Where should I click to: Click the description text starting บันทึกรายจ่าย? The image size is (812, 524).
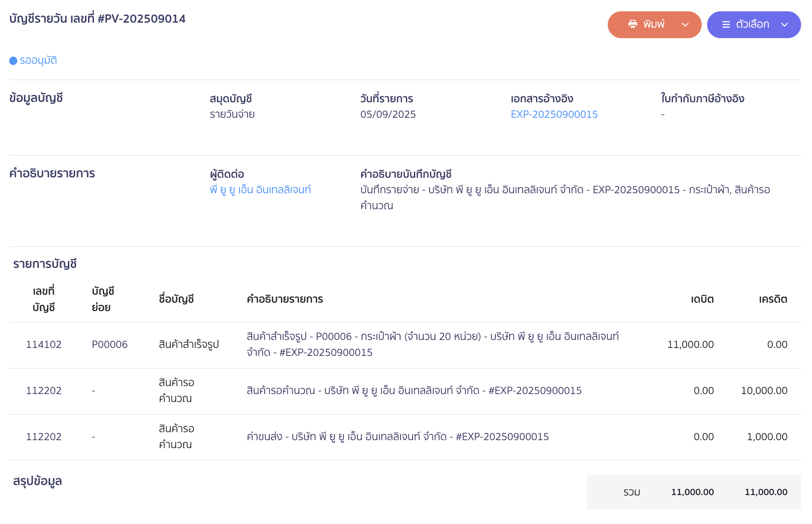click(x=565, y=198)
